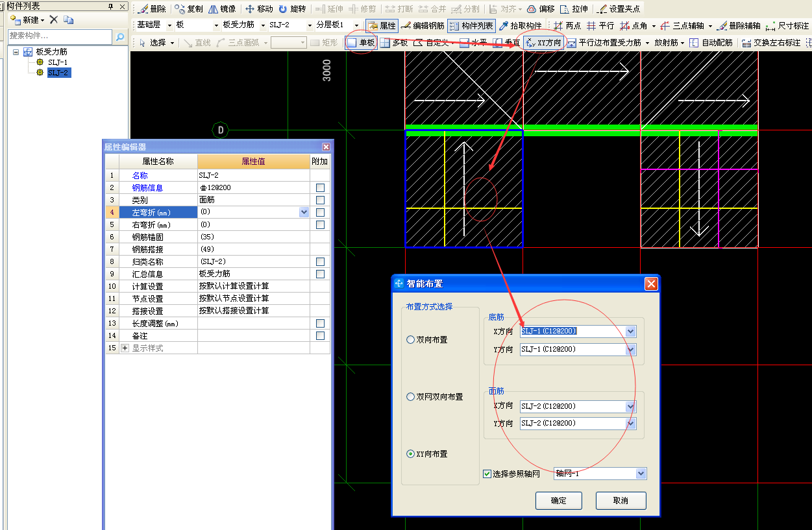
Task: Select the 复制 (Copy) tool
Action: (x=189, y=9)
